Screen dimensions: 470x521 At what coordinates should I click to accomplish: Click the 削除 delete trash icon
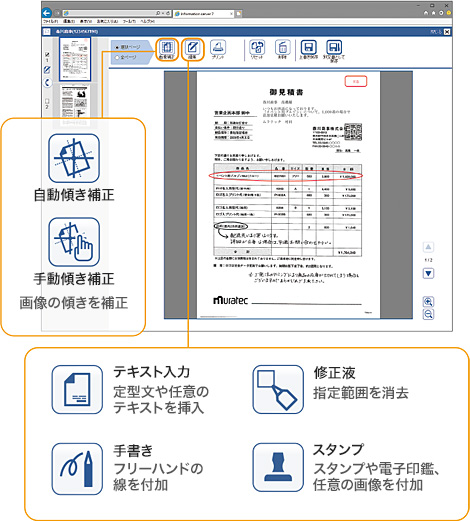pos(283,47)
